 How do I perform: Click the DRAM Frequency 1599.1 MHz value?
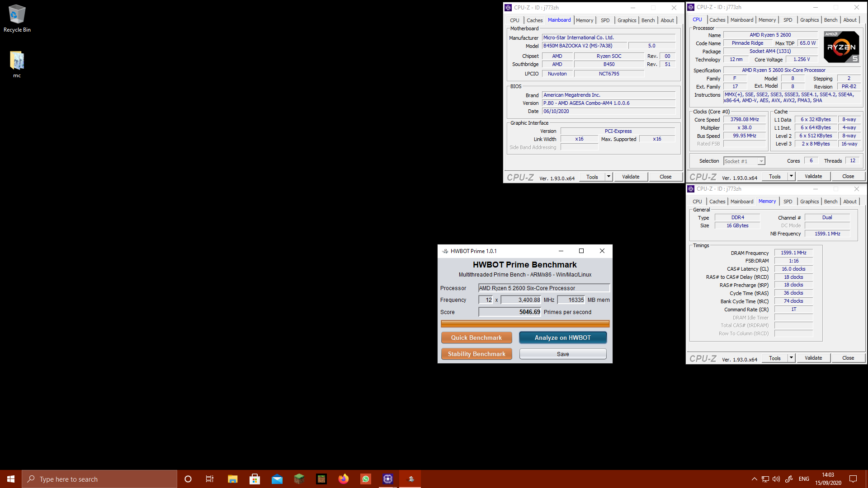coord(793,253)
